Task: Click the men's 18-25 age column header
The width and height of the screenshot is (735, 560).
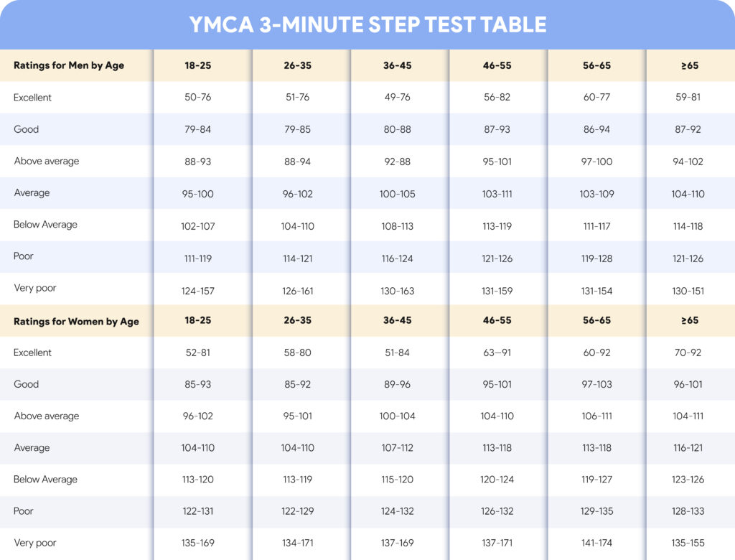Action: [x=198, y=65]
